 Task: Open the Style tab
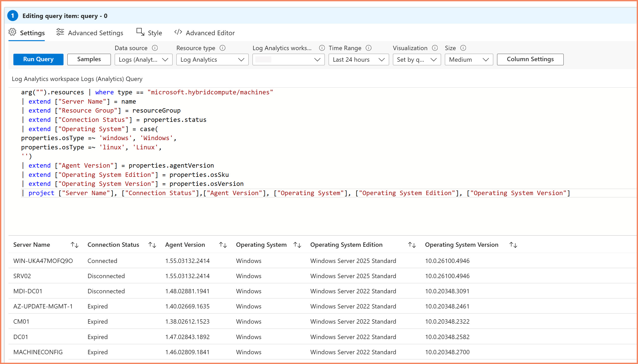[x=149, y=33]
